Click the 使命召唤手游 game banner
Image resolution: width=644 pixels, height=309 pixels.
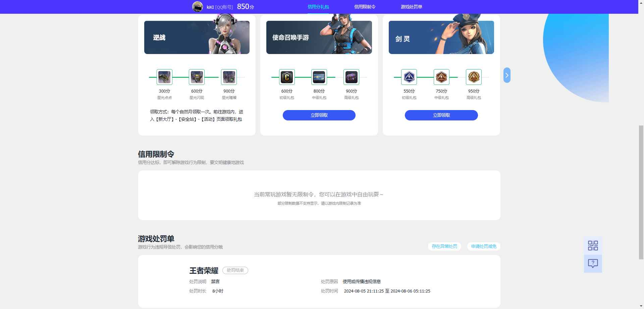pyautogui.click(x=319, y=37)
